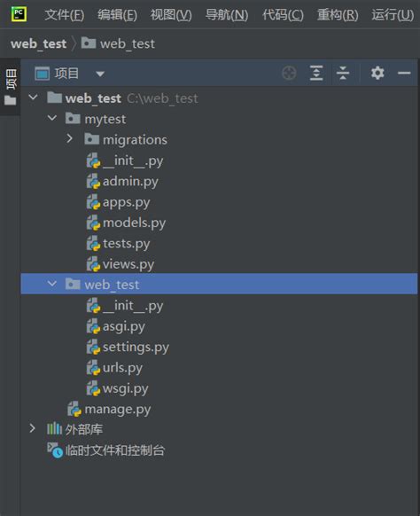The image size is (420, 516).
Task: Select settings.py in the web_test folder
Action: [x=128, y=348]
